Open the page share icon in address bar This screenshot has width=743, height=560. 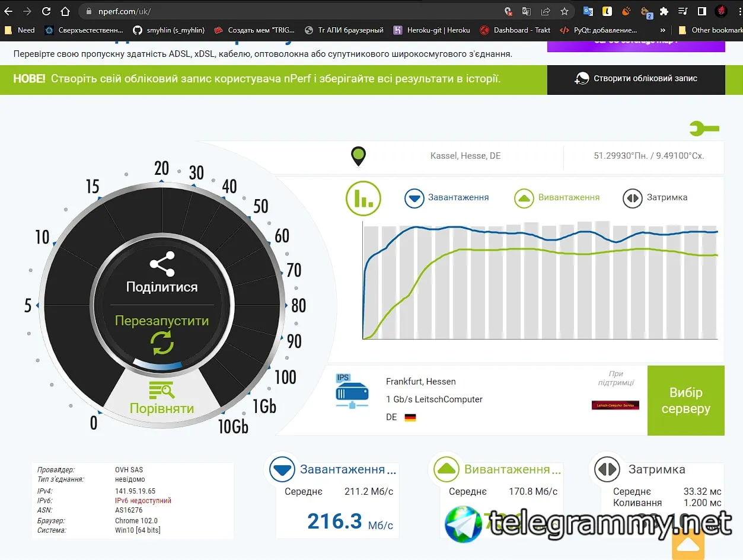[546, 11]
